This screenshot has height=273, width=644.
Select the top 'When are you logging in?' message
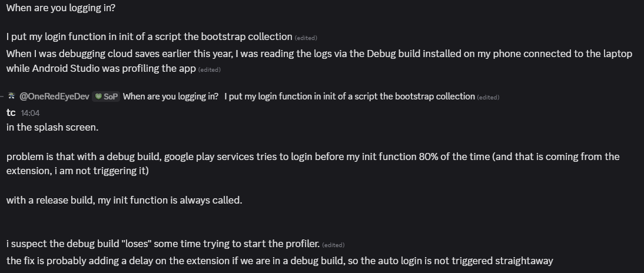pyautogui.click(x=61, y=8)
